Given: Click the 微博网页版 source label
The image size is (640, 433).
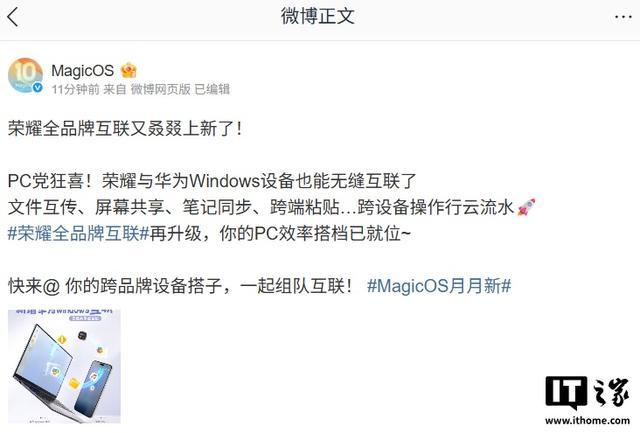Looking at the screenshot, I should point(160,89).
